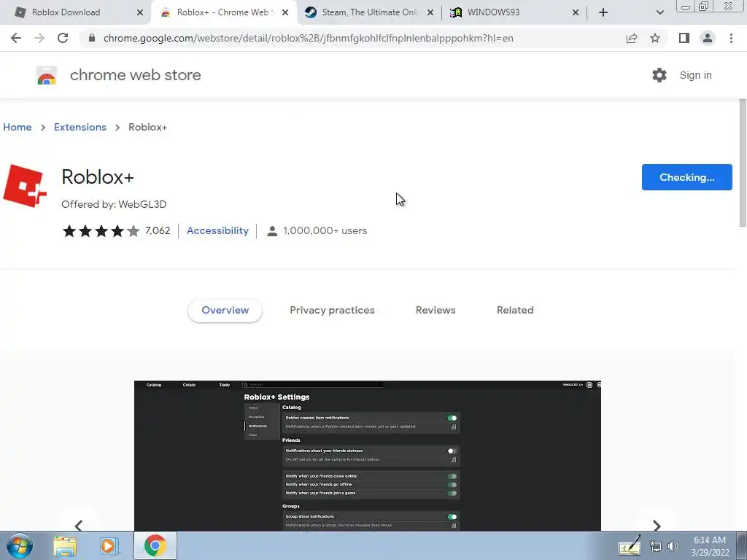Screen dimensions: 747x560
Task: Go back using the browser back arrow
Action: click(16, 38)
